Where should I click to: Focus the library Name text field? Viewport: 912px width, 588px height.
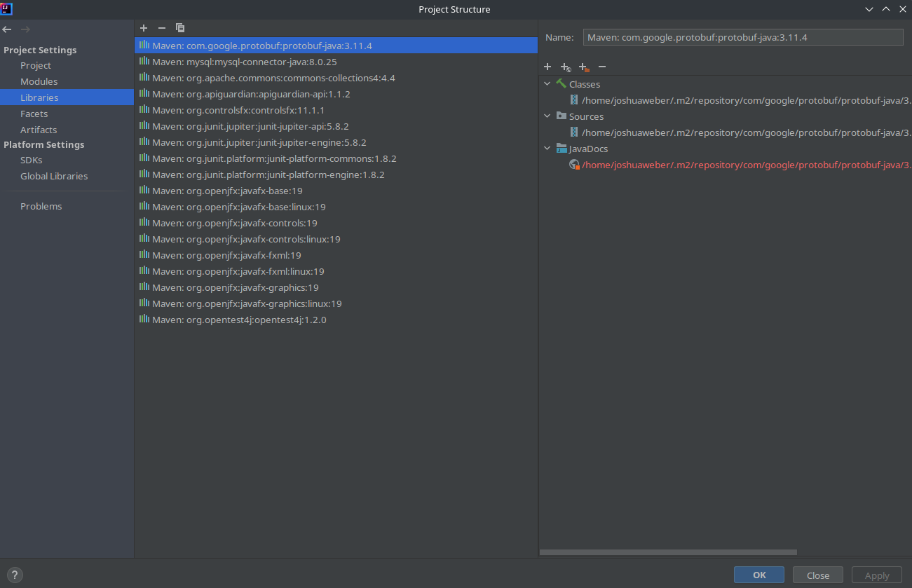click(x=743, y=37)
